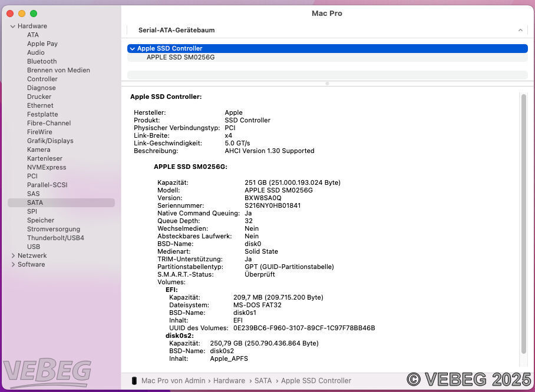Click the S.M.A.R.T. status value Überprüft
This screenshot has width=535, height=392.
[260, 274]
